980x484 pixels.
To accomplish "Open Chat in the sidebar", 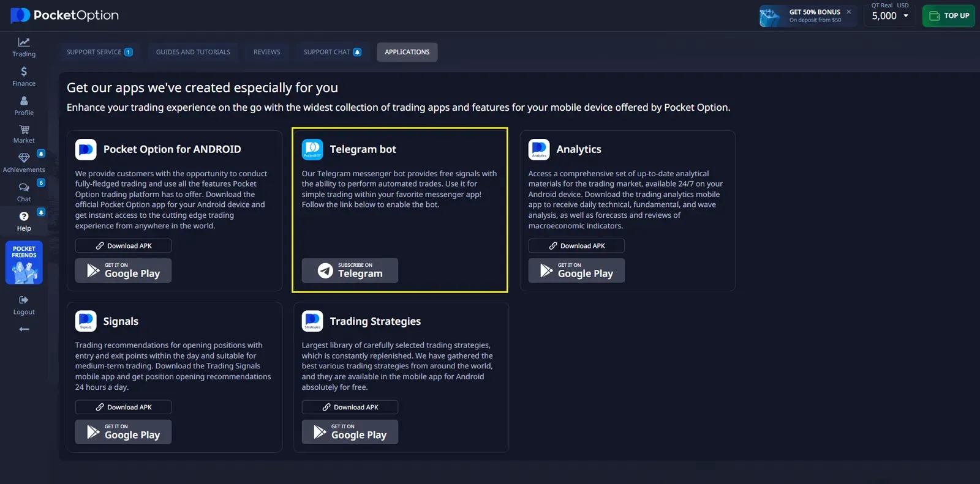I will (x=24, y=192).
